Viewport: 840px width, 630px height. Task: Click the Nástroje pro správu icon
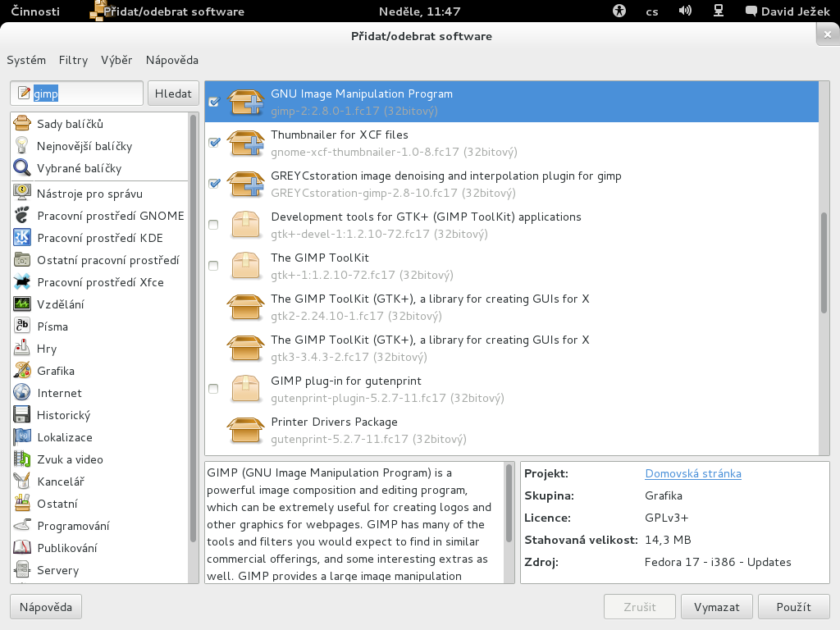[x=22, y=193]
